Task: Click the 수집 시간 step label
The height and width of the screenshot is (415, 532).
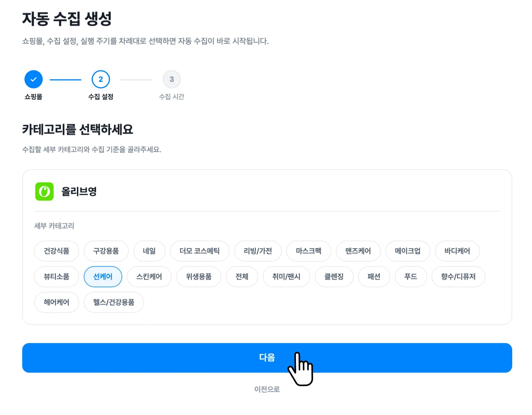Action: pos(172,97)
